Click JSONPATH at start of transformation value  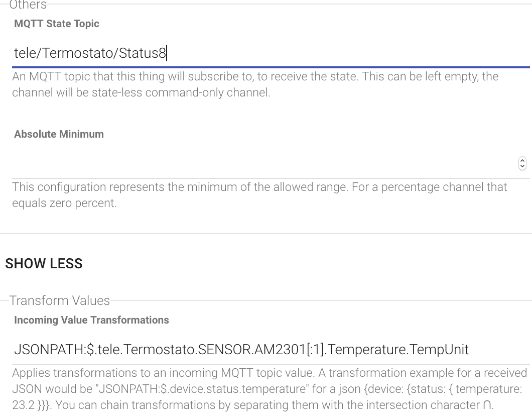click(49, 350)
